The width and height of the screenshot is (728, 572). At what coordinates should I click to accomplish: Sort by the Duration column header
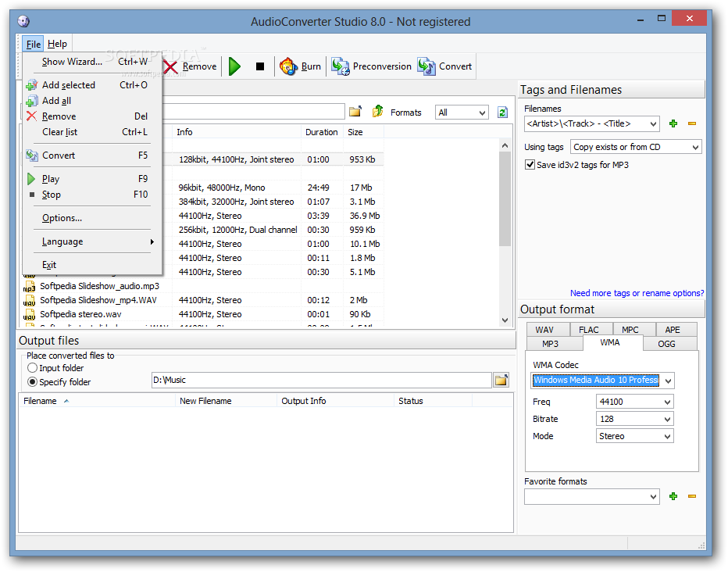click(x=322, y=132)
